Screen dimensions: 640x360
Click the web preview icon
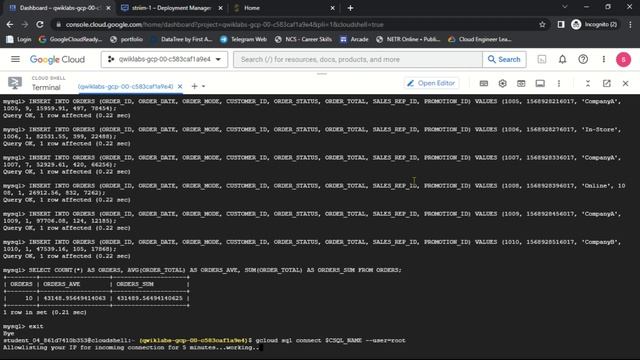tap(521, 83)
